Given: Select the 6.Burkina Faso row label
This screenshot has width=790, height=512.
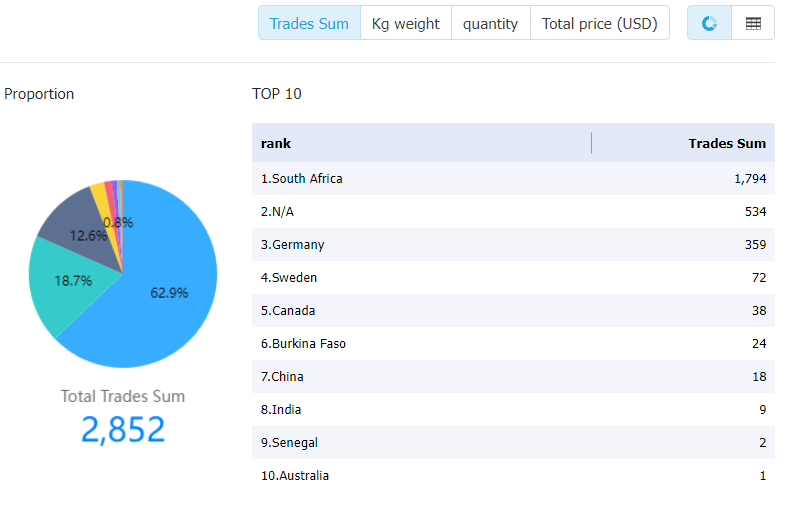Looking at the screenshot, I should point(303,344).
